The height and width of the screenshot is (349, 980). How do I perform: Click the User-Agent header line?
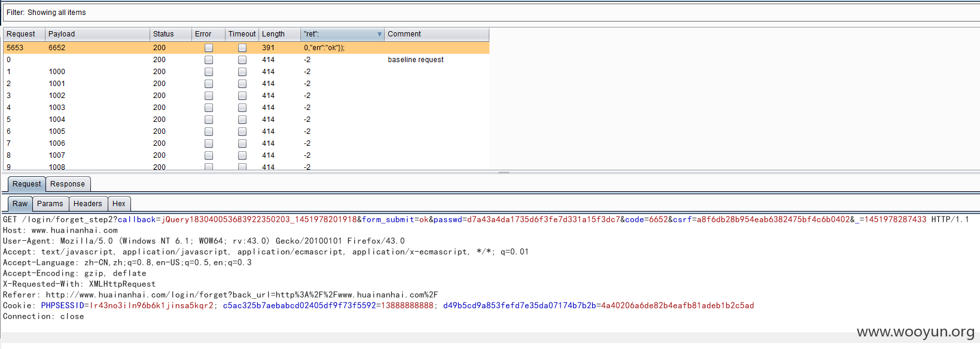(x=204, y=241)
